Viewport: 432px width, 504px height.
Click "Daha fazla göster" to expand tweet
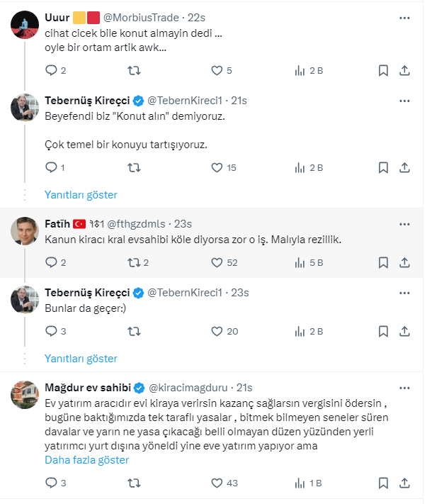(x=86, y=460)
